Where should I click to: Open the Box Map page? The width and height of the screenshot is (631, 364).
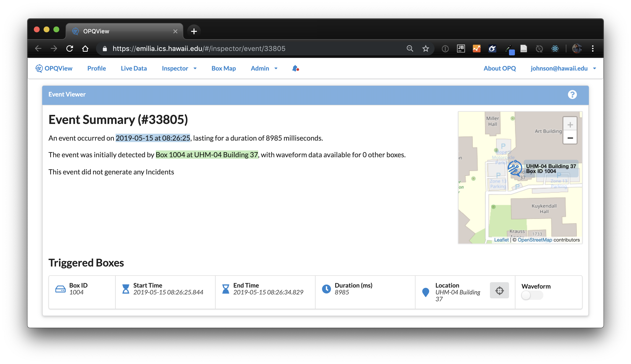tap(223, 68)
